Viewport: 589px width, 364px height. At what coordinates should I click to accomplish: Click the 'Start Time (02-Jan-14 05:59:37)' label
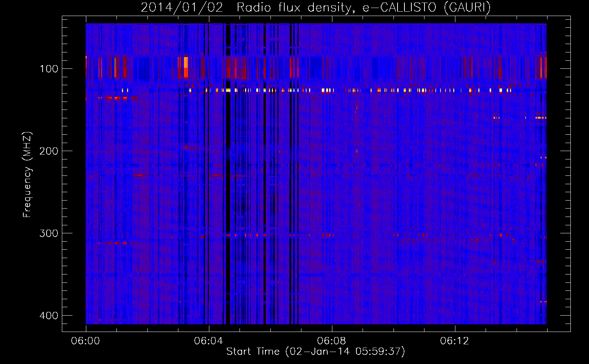tap(316, 352)
